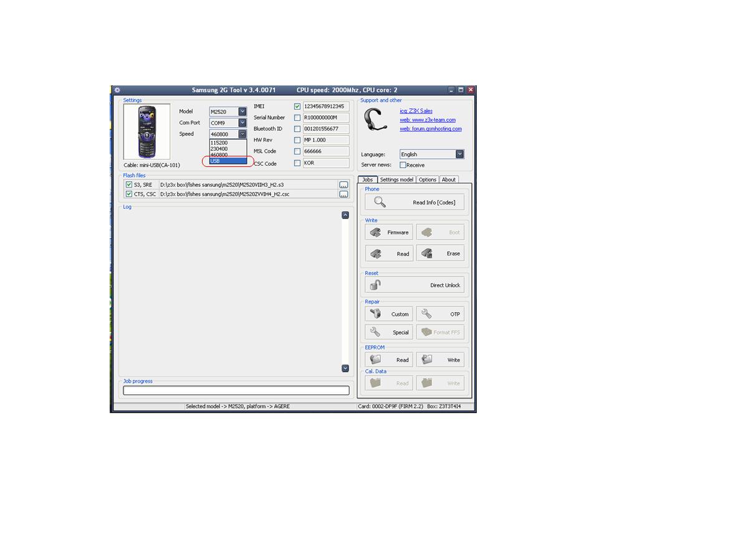Click the 'Cable: mini-USB(CA-101)' label

[151, 165]
